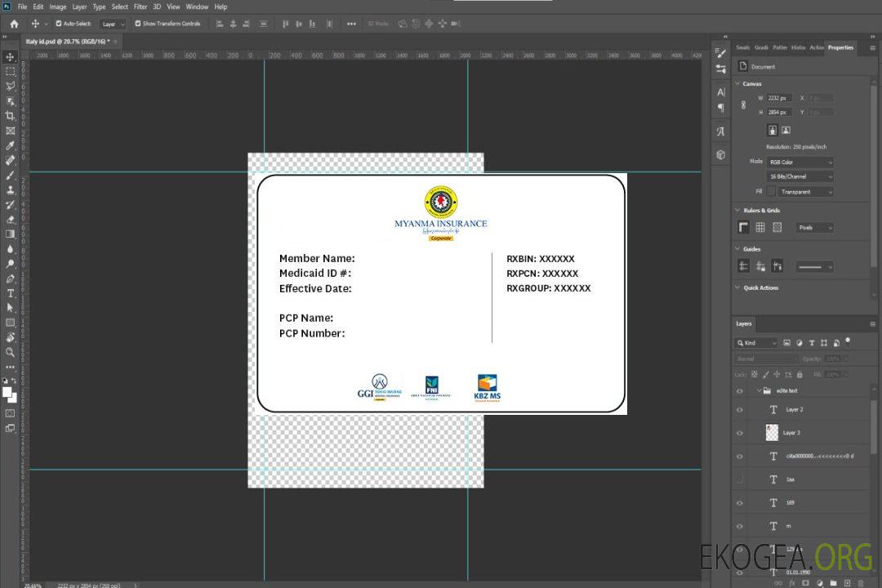The width and height of the screenshot is (882, 588).
Task: Open the Image menu
Action: [57, 7]
